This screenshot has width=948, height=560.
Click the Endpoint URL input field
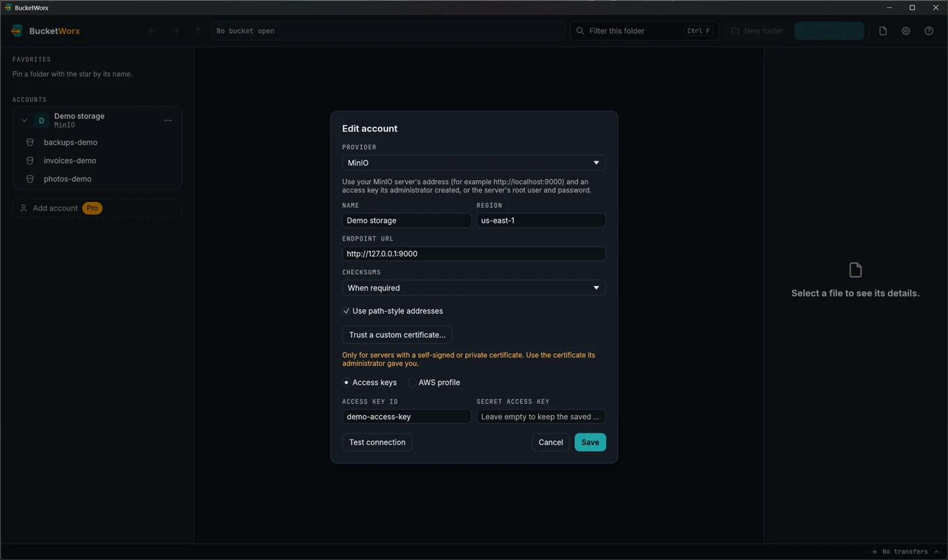[473, 254]
